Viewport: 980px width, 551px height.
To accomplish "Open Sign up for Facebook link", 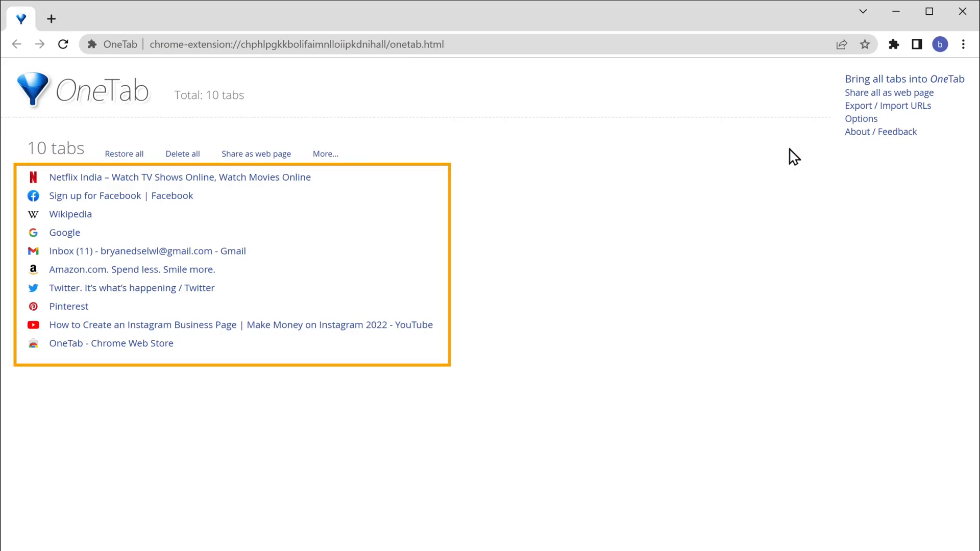I will pos(121,196).
